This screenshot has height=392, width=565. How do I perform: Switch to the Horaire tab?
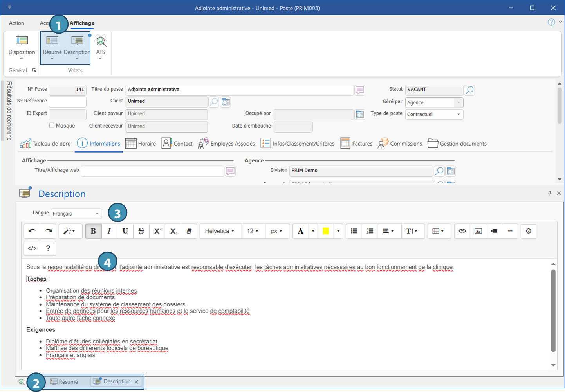click(141, 144)
